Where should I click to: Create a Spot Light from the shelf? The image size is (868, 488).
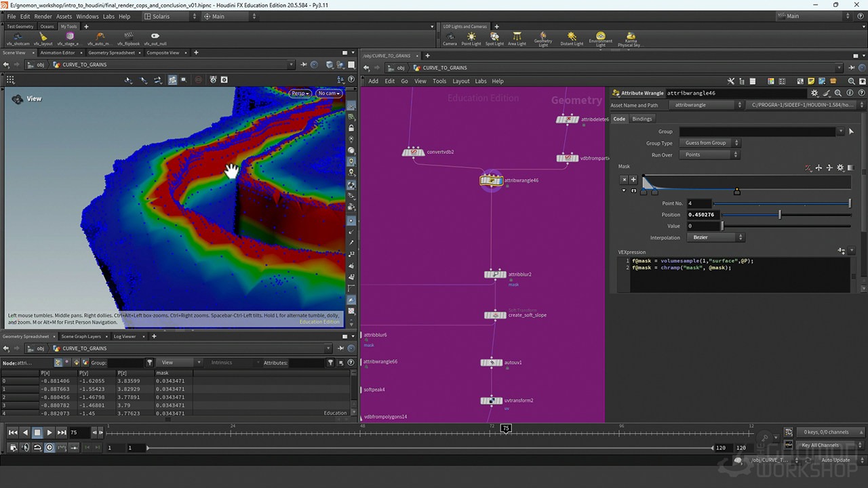(495, 36)
